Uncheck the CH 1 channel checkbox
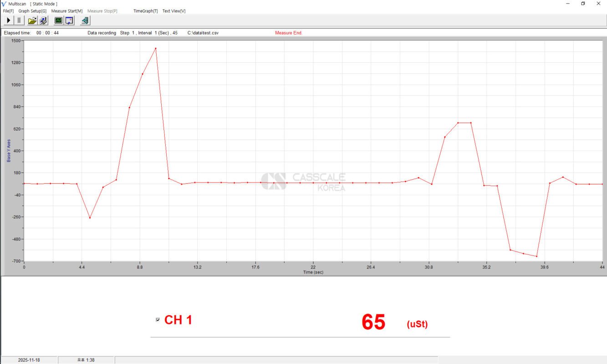 (x=158, y=320)
